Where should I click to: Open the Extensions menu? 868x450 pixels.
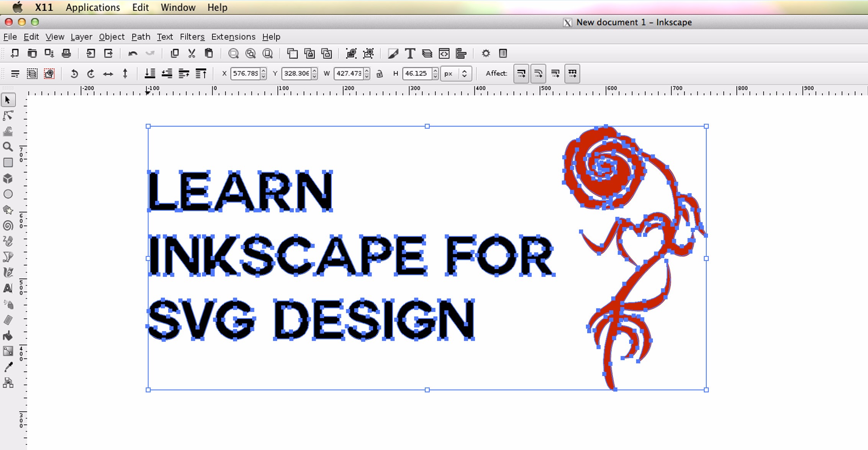[233, 37]
